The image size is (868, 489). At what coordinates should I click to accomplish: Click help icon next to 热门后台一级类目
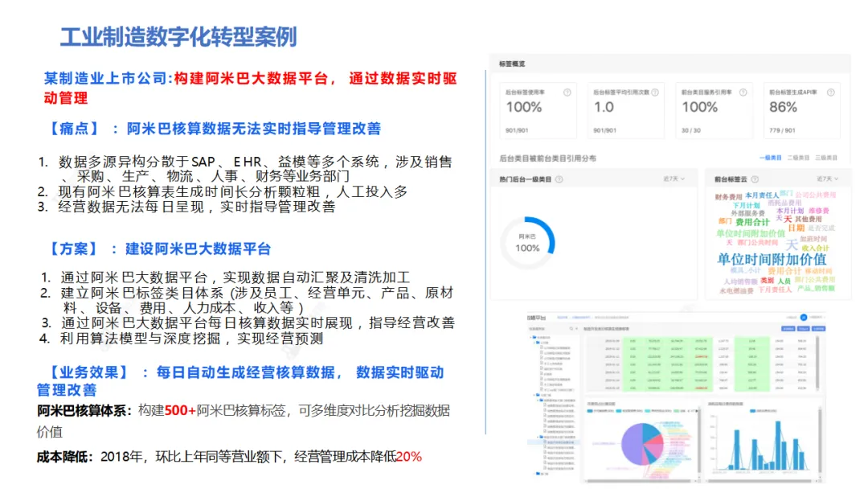559,179
